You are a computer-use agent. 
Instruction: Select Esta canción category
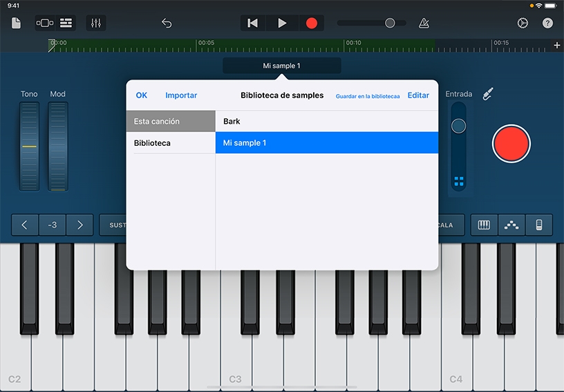coord(171,121)
